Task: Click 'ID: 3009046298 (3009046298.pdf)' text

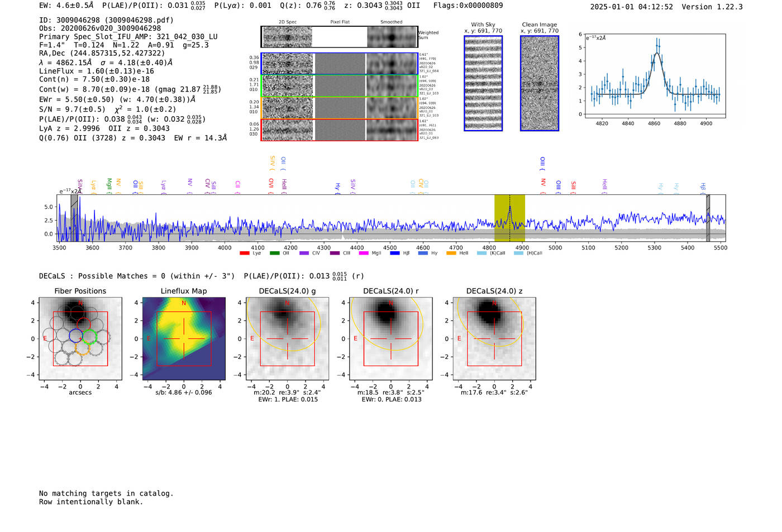Action: point(107,20)
